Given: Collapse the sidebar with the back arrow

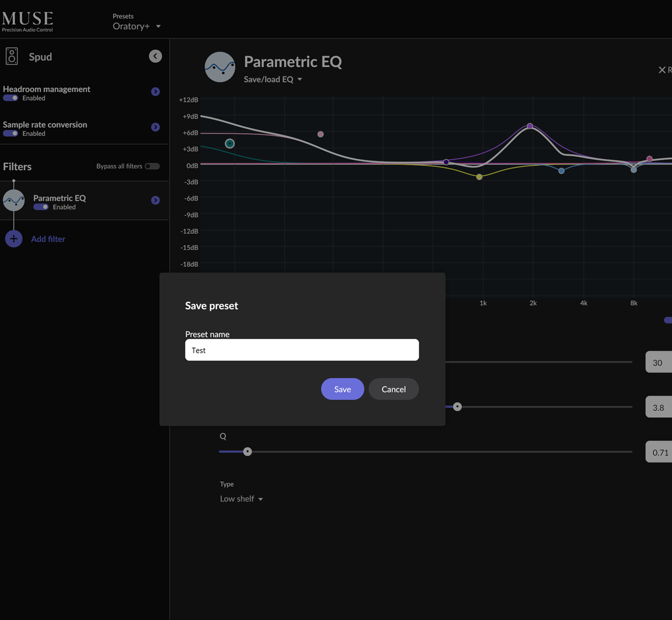Looking at the screenshot, I should coord(155,56).
